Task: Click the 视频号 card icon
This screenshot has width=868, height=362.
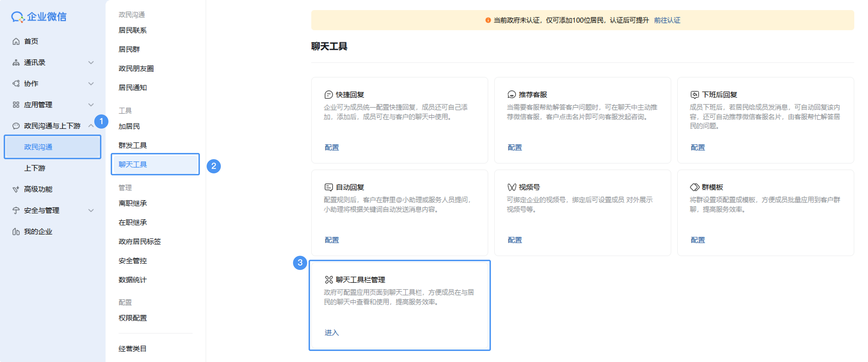Action: [512, 187]
